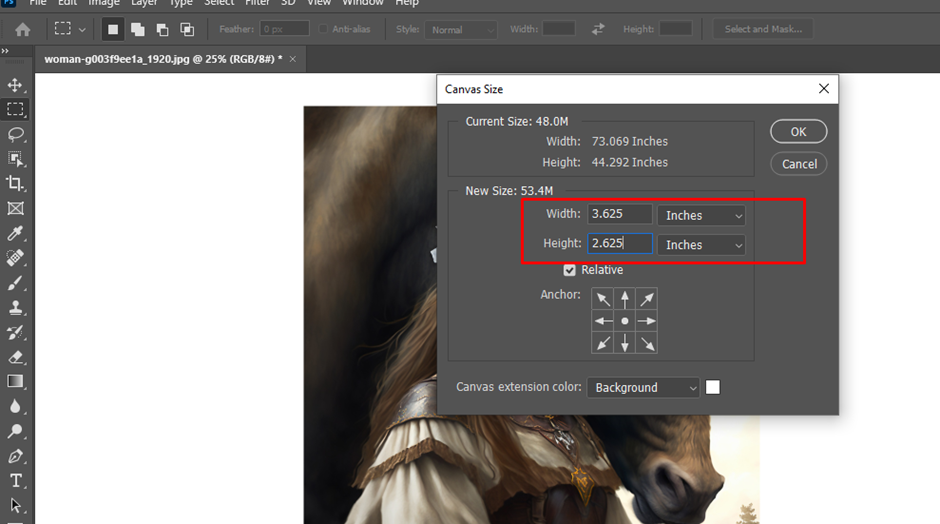Swap width and height arrows icon

[x=598, y=29]
